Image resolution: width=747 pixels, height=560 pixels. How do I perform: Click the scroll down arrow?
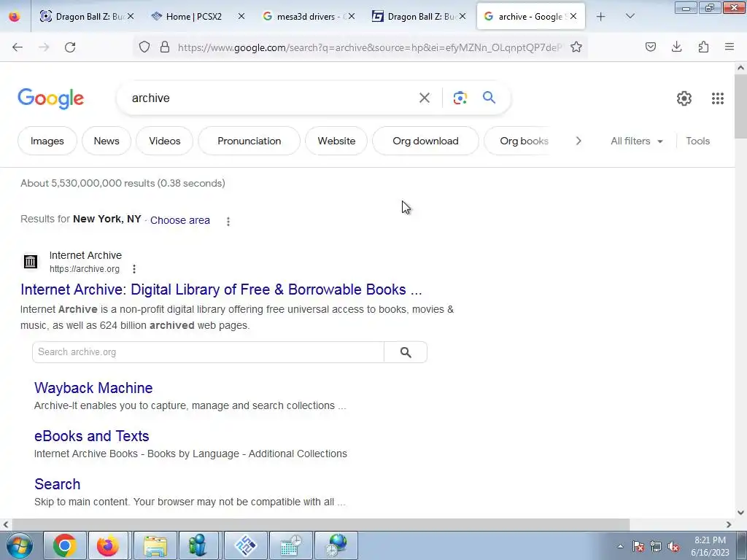click(740, 513)
